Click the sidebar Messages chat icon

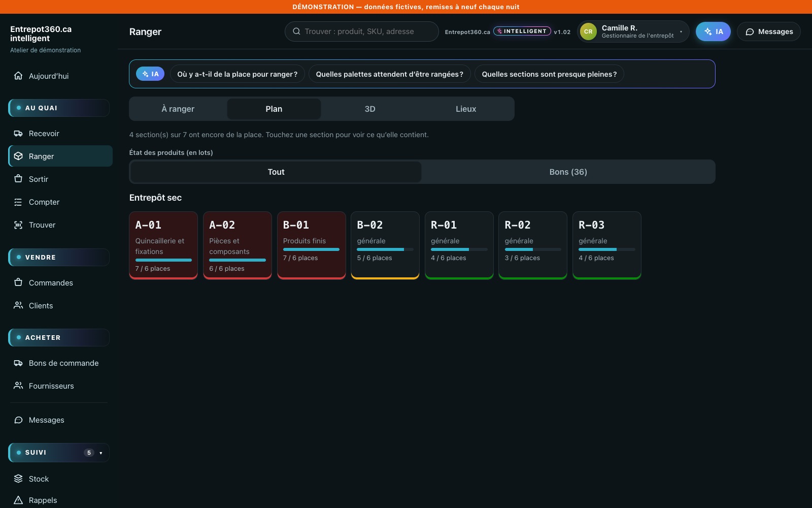pyautogui.click(x=18, y=420)
